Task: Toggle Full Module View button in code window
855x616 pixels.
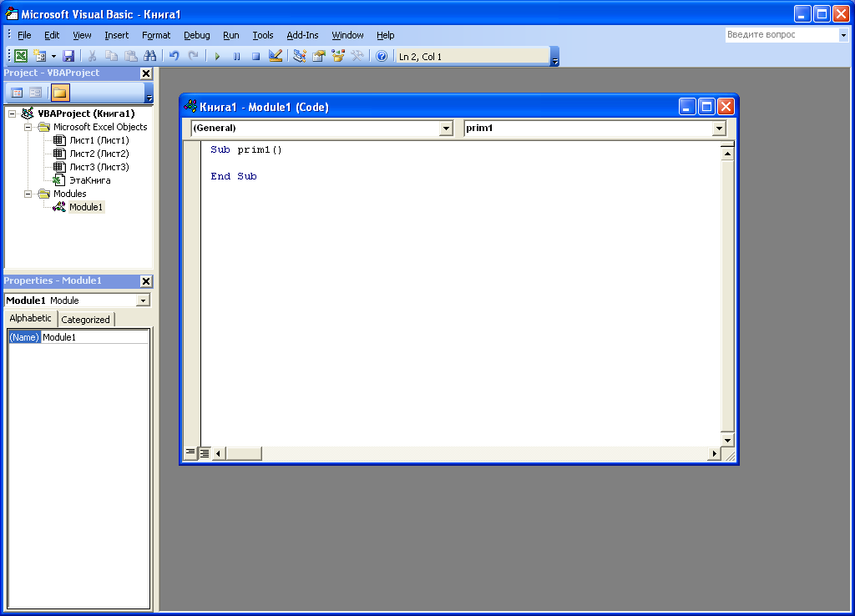Action: pyautogui.click(x=205, y=453)
